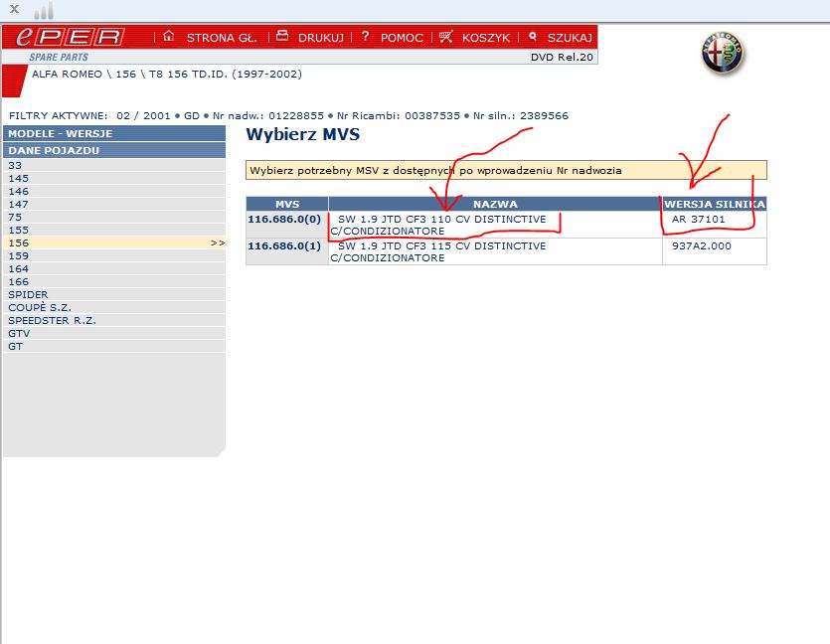Open the DANE POJAZDU panel header
The height and width of the screenshot is (644, 830).
pos(114,150)
